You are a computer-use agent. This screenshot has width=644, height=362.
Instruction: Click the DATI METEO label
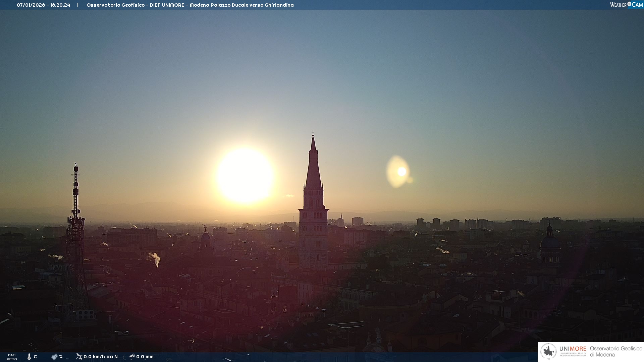pos(12,357)
